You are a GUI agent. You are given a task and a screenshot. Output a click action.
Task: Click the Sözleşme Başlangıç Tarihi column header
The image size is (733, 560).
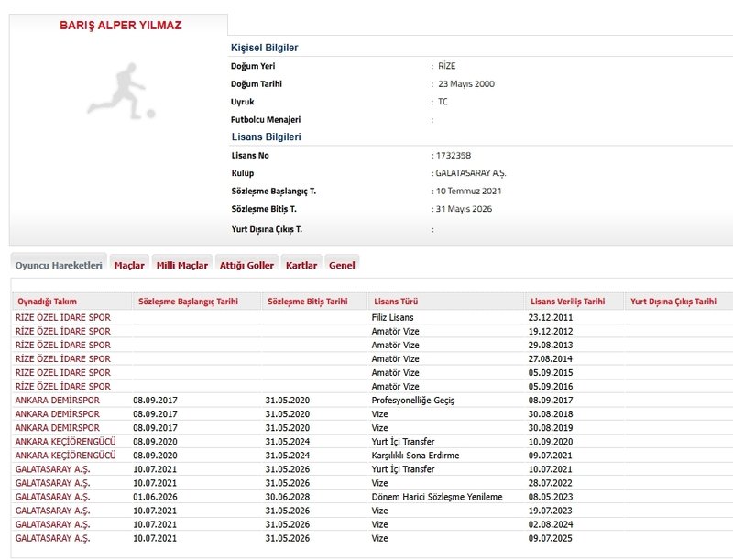point(190,302)
